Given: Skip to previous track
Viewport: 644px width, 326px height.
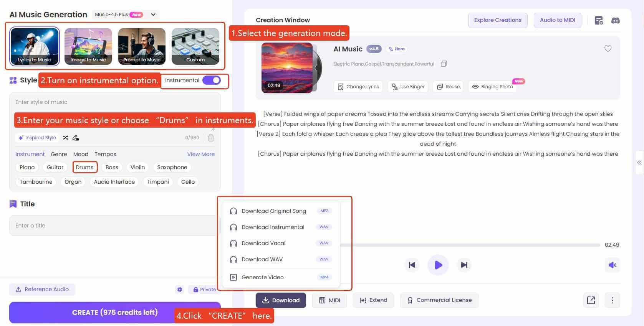Looking at the screenshot, I should pos(412,265).
